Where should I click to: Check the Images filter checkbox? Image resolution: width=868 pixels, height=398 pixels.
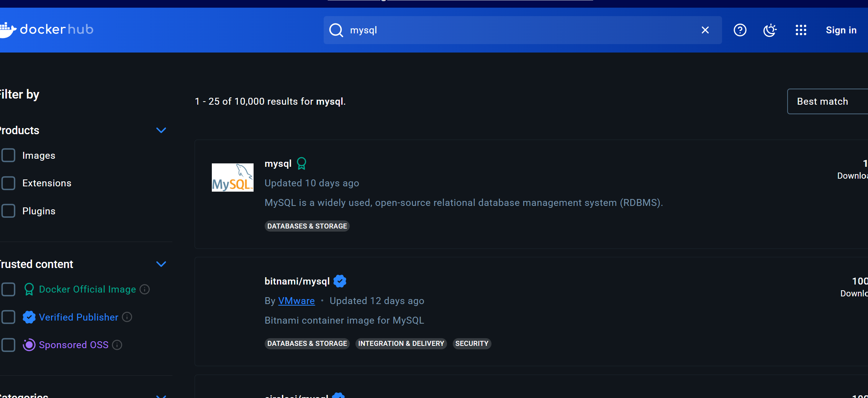pyautogui.click(x=8, y=155)
